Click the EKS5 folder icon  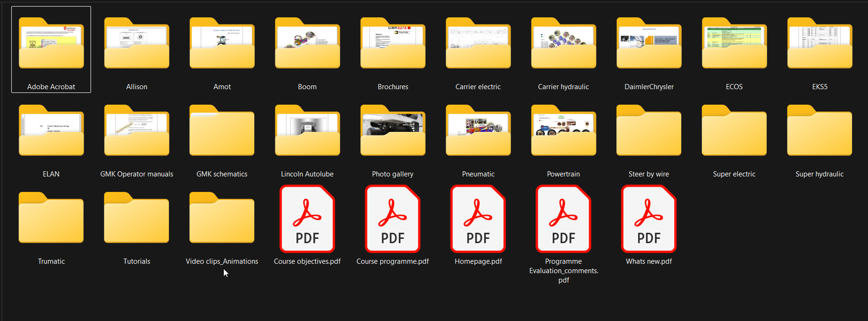(x=820, y=43)
